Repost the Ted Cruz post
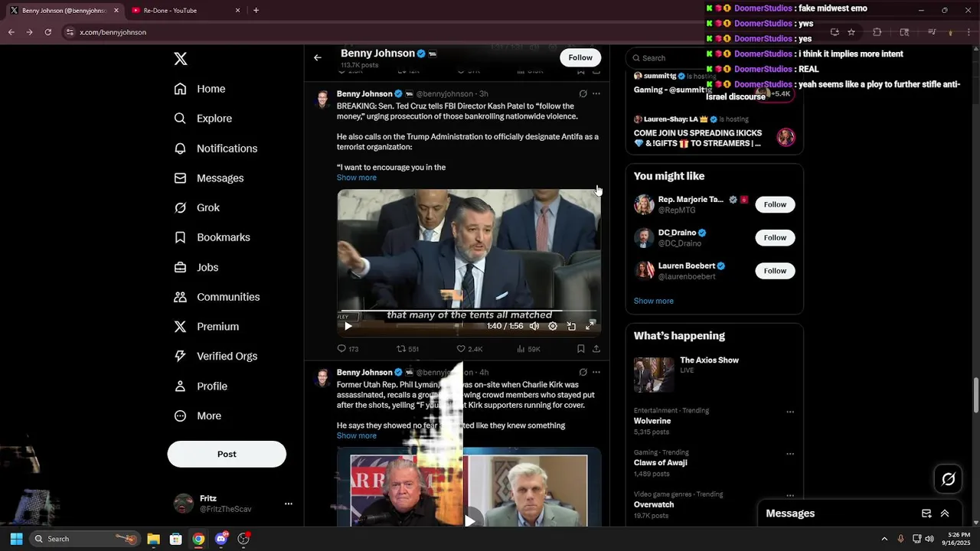 click(x=407, y=349)
